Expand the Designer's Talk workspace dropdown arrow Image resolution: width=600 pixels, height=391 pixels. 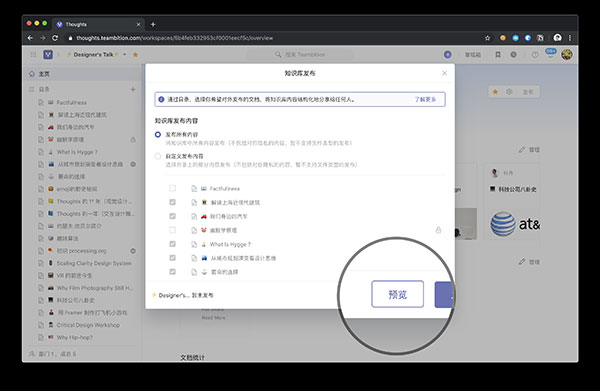click(x=124, y=55)
